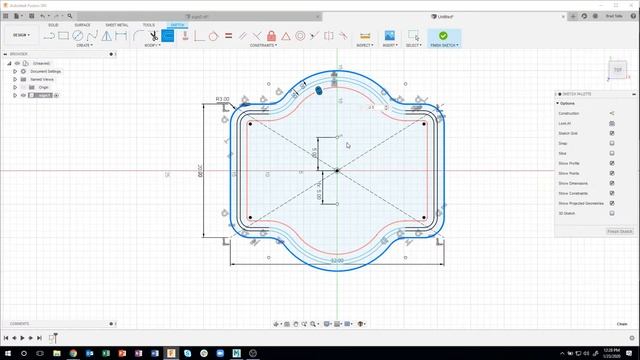The width and height of the screenshot is (640, 360).
Task: Select the Mirror tool in Create
Action: [107, 36]
